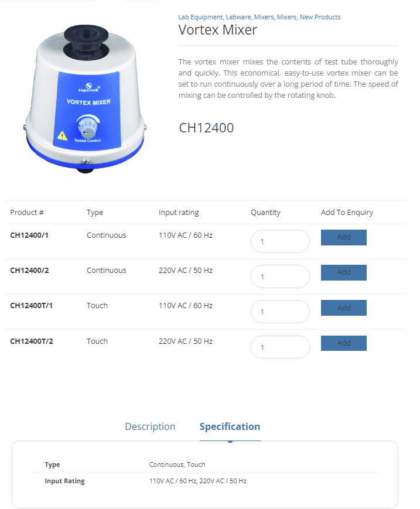Image resolution: width=420 pixels, height=509 pixels.
Task: Open the Lab Equipment category link
Action: 200,17
